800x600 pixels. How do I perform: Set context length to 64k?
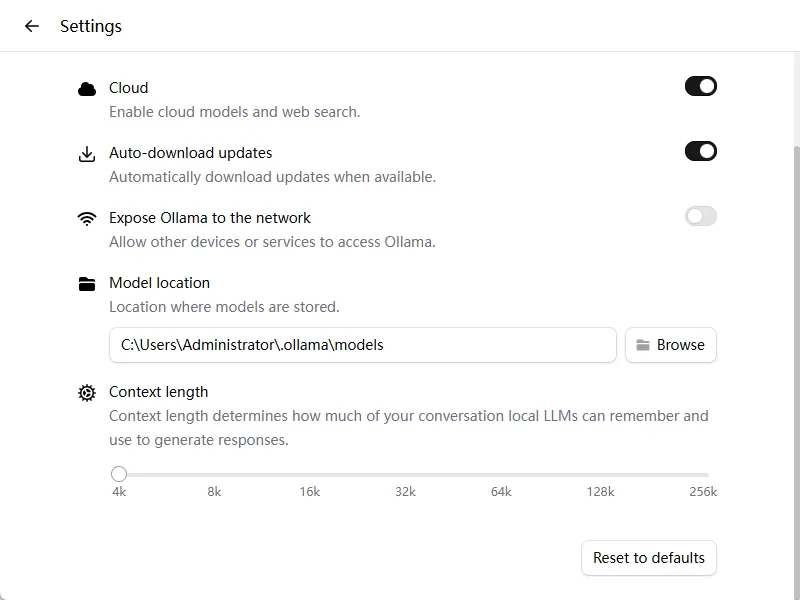(x=501, y=474)
